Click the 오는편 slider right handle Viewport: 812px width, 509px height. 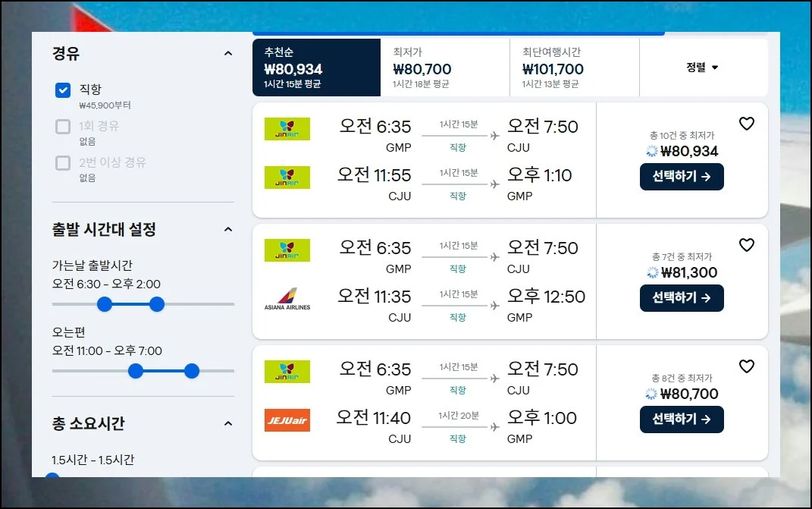click(192, 371)
